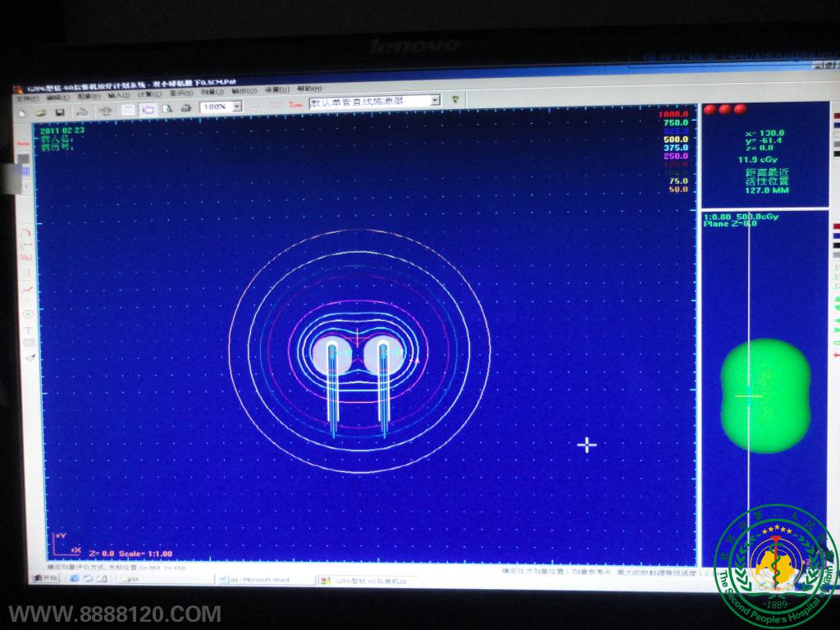Click the red checkmark tool in sidebar
Viewport: 840px width, 630px height.
(27, 289)
